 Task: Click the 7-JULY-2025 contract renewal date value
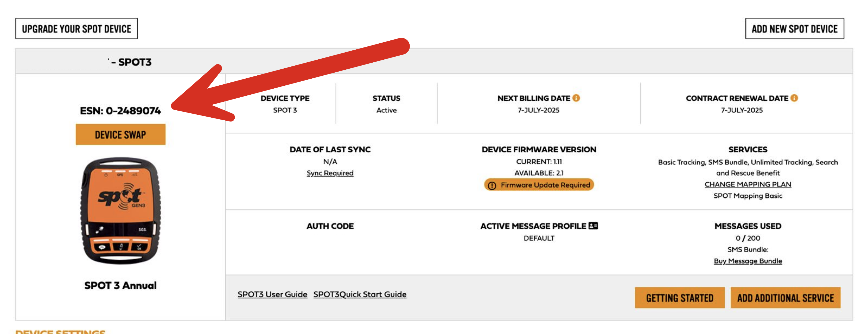(x=742, y=110)
